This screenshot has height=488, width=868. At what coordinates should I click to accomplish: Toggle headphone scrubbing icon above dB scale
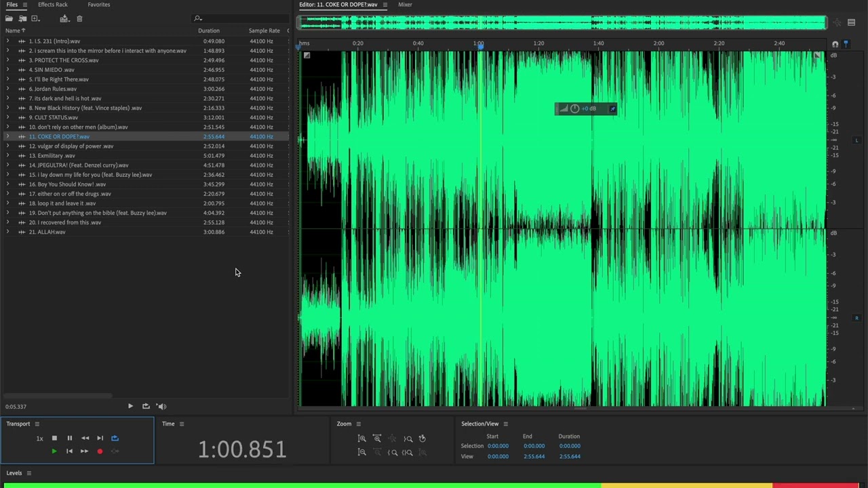835,44
